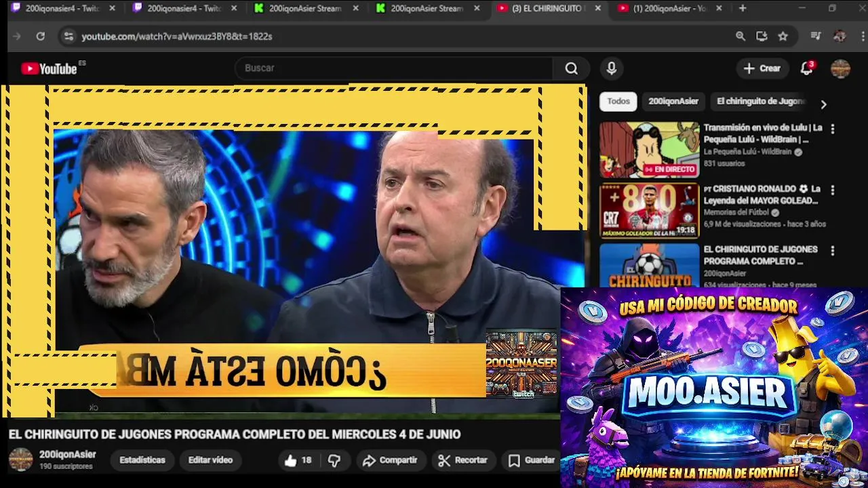This screenshot has height=488, width=868.
Task: Open the CR7 goleador video thumbnail
Action: coord(649,211)
